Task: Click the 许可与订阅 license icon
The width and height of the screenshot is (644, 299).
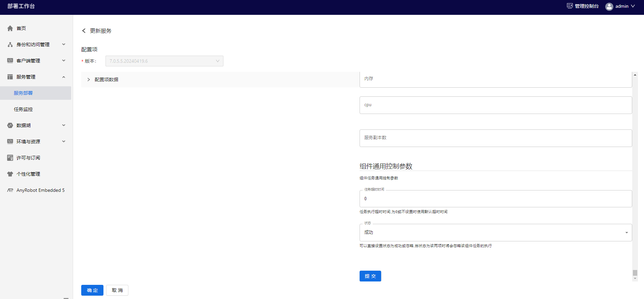Action: [10, 158]
